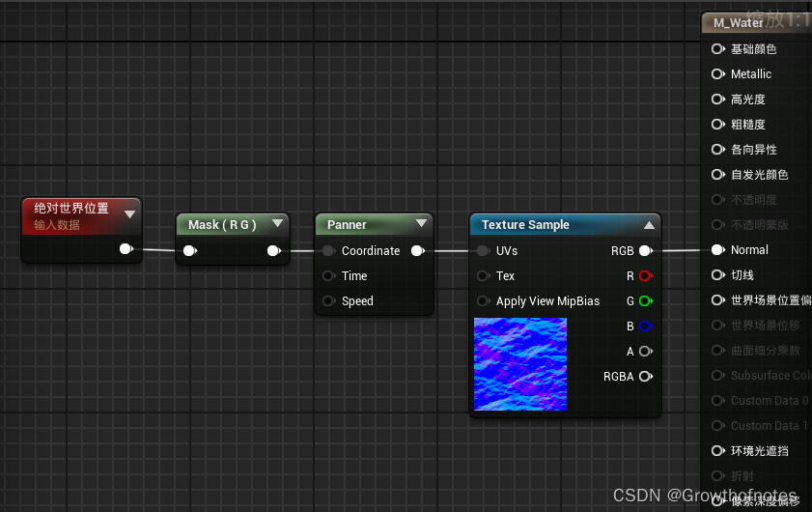
Task: Click the Normal input pin on M_Water
Action: pos(717,250)
